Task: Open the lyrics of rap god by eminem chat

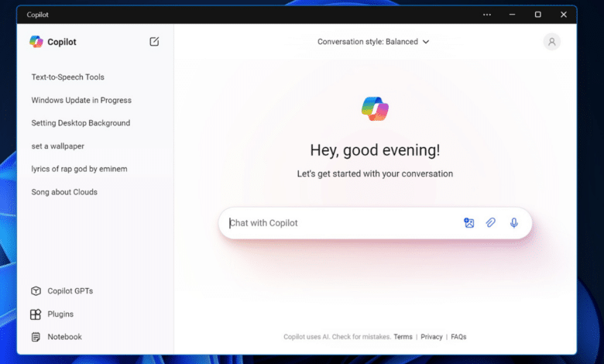Action: [79, 169]
